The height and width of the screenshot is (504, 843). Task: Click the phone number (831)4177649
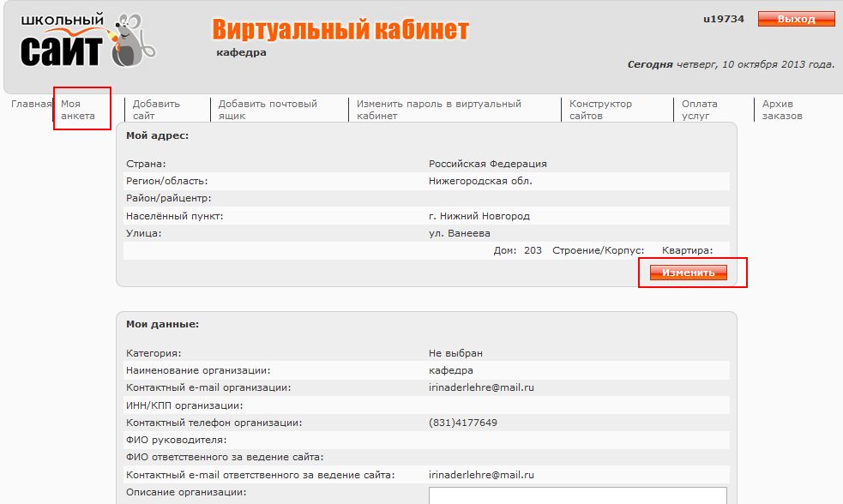pos(463,423)
